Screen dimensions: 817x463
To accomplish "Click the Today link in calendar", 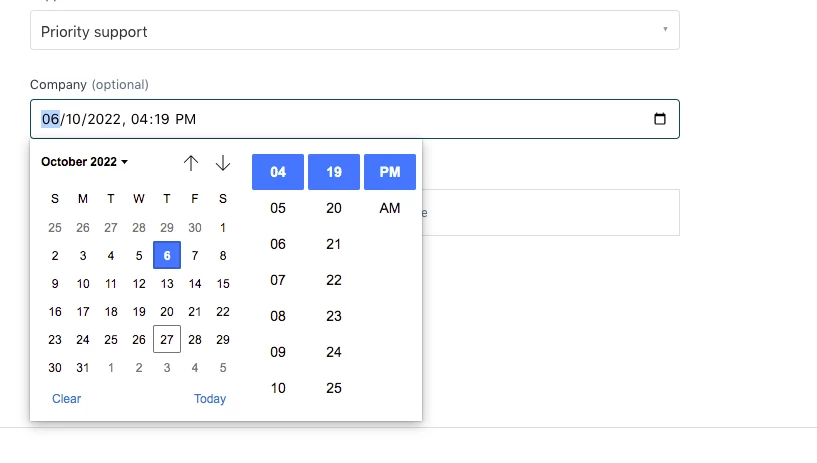I will 210,399.
